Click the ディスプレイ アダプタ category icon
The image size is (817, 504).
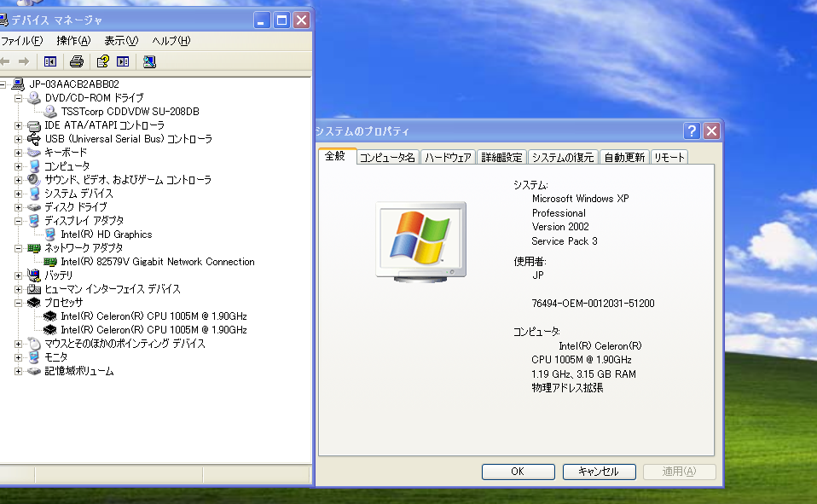click(34, 221)
